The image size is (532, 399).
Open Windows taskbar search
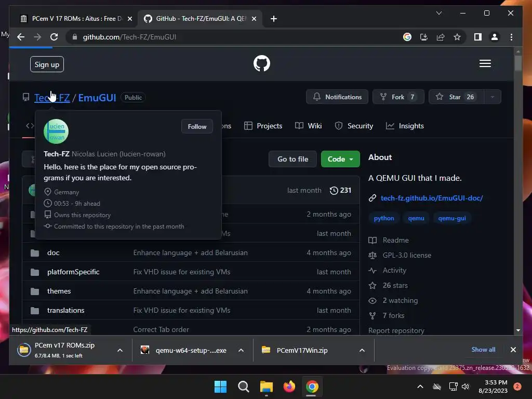click(243, 387)
